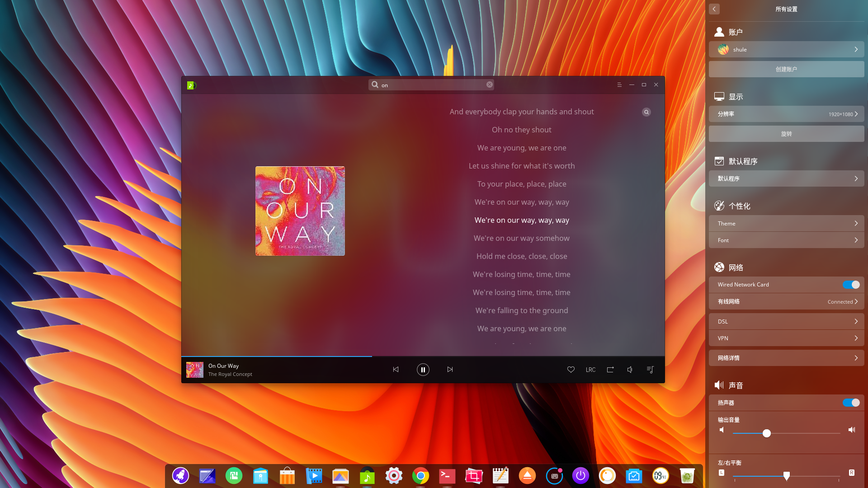Favorite the song with heart icon
Image resolution: width=868 pixels, height=488 pixels.
(571, 370)
